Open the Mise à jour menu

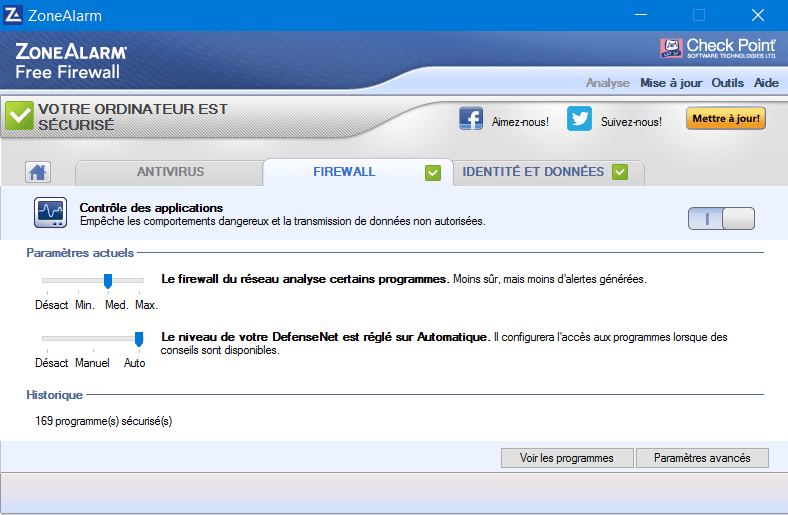671,83
